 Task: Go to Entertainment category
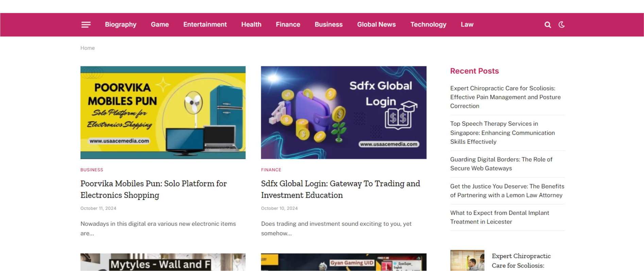205,25
